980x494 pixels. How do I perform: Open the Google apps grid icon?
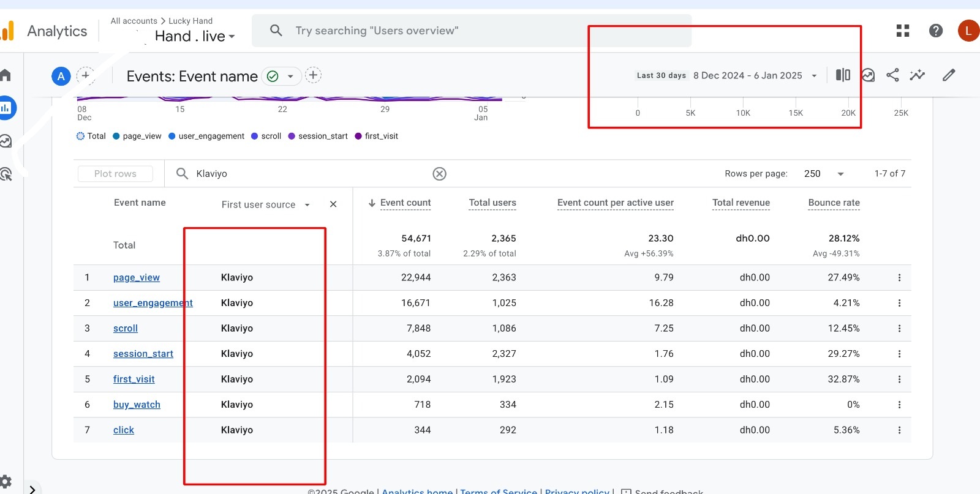[x=902, y=31]
